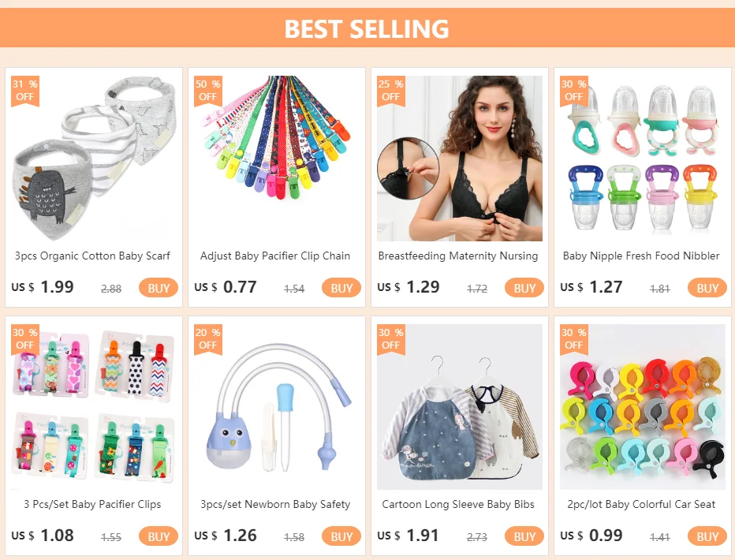Click BUY for 3pcs/set Newborn Baby Safety
Image resolution: width=735 pixels, height=560 pixels.
tap(341, 536)
